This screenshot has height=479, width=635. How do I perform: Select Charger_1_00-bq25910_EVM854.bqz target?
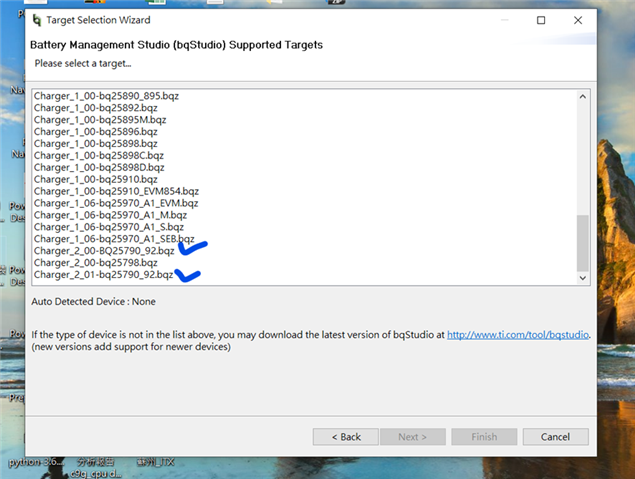pyautogui.click(x=116, y=191)
